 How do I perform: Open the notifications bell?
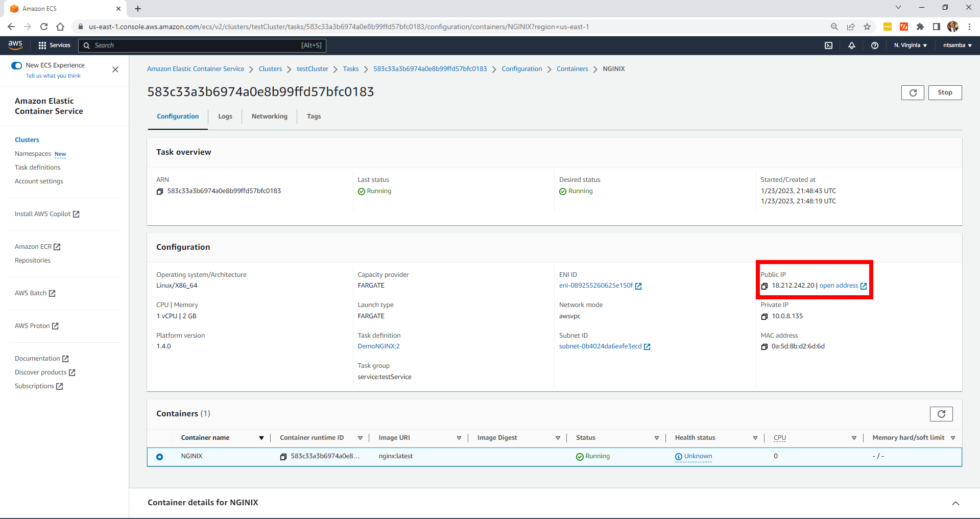(851, 45)
